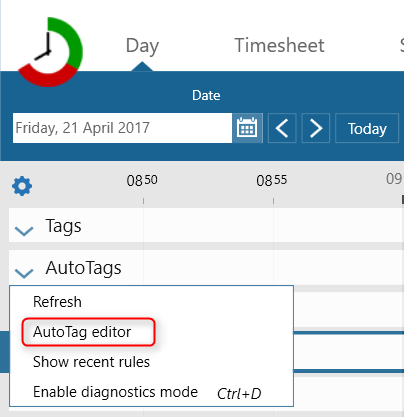Switch to the Day tab

pos(142,46)
